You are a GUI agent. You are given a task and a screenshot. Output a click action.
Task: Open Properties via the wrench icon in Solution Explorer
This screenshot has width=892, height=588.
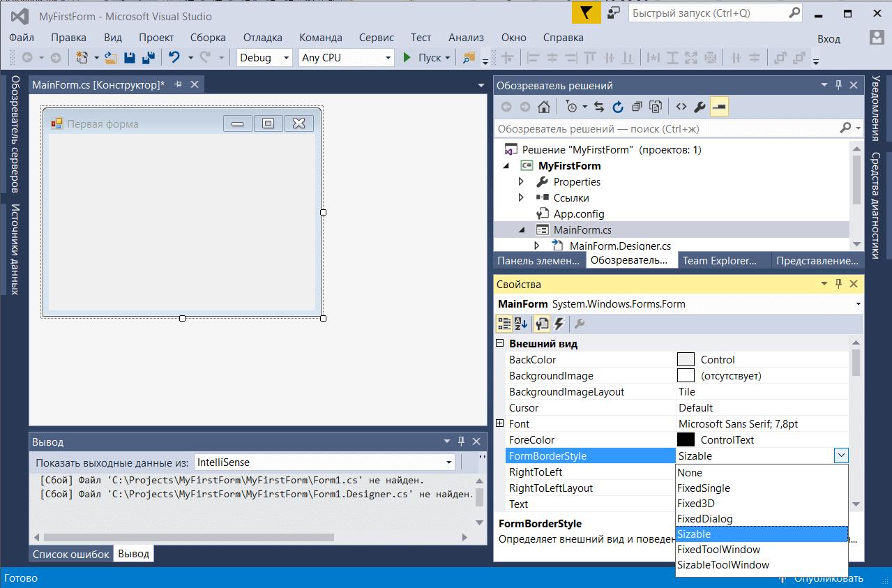tap(700, 107)
